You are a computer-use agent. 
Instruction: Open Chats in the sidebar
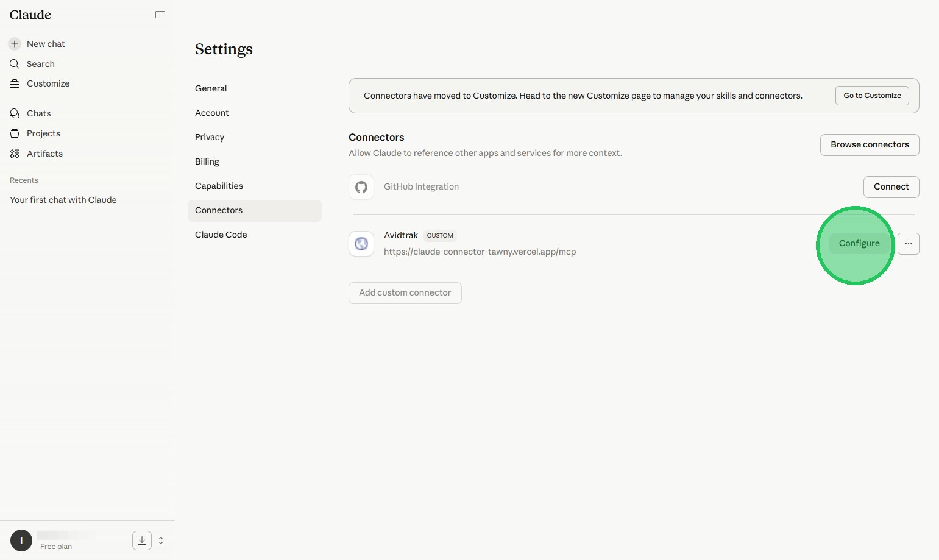(x=39, y=113)
